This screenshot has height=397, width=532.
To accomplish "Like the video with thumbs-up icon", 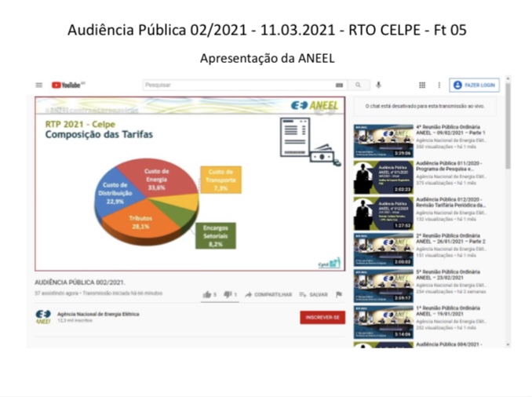I will 207,295.
